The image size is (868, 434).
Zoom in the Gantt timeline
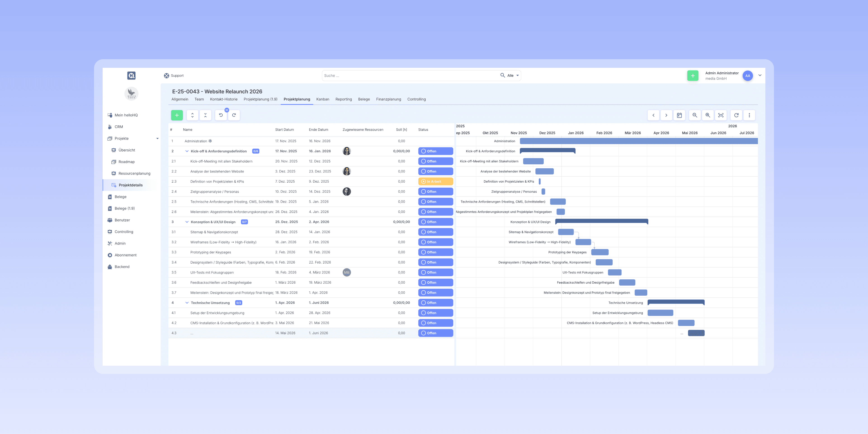[708, 115]
